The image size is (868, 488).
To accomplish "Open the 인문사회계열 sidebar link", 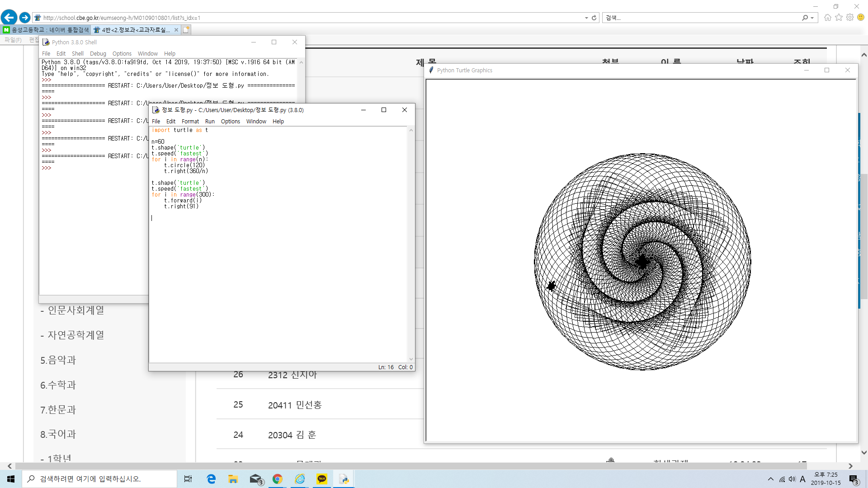I will [76, 310].
